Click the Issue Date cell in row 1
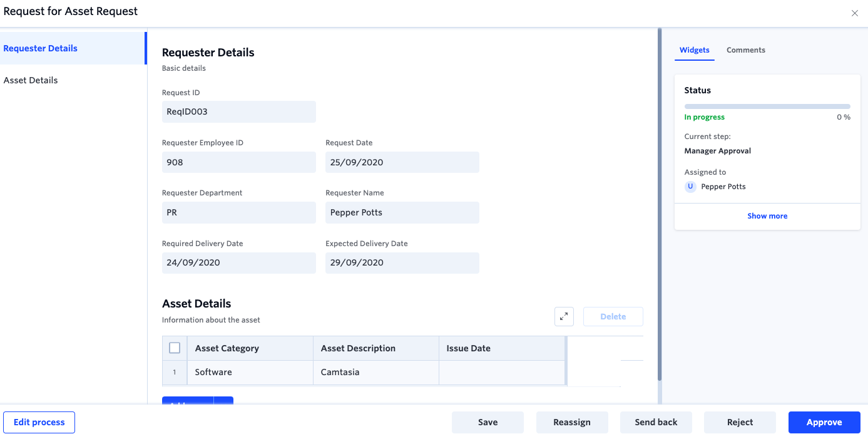This screenshot has width=868, height=434. coord(501,372)
